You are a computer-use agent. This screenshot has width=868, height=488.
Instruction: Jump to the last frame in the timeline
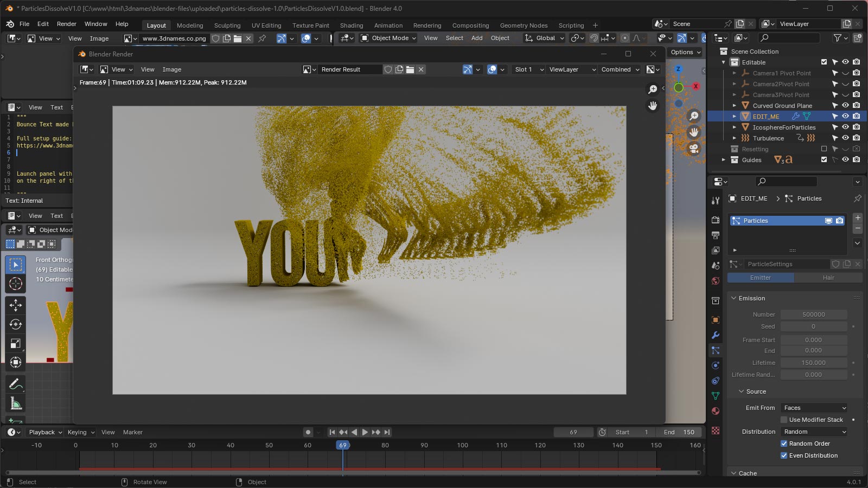click(x=387, y=432)
